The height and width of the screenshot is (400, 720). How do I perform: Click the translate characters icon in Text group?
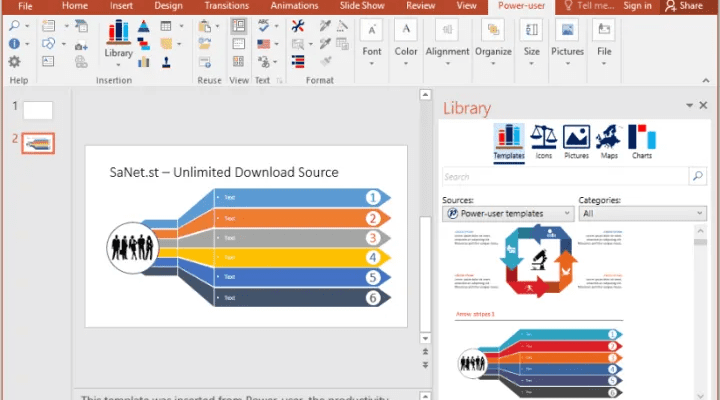(264, 62)
